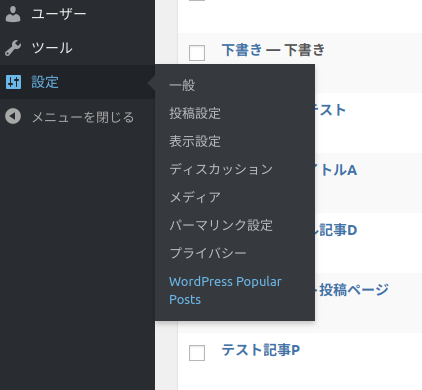Screen dimensions: 422x390
Task: Click the メニューを閉じる collapse arrow icon
Action: 13,116
